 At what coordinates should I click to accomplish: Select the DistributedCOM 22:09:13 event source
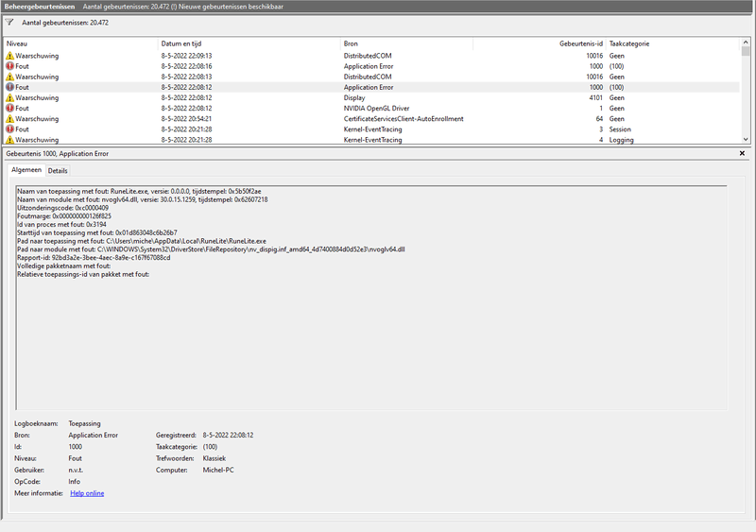click(x=368, y=56)
